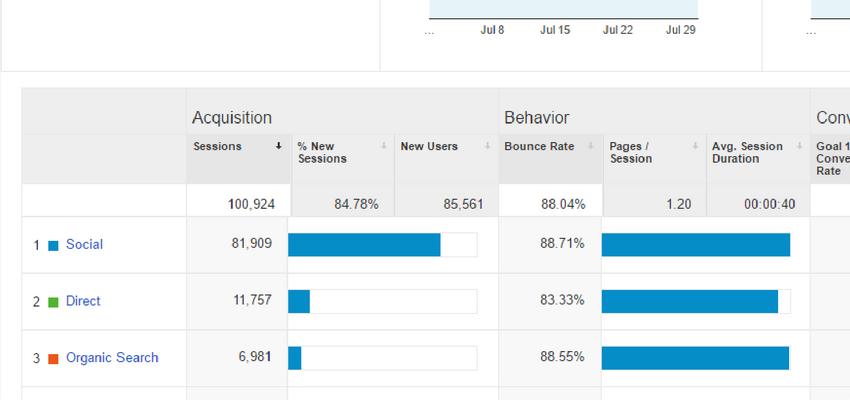Image resolution: width=850 pixels, height=400 pixels.
Task: Click the New Users sort arrow
Action: 487,146
